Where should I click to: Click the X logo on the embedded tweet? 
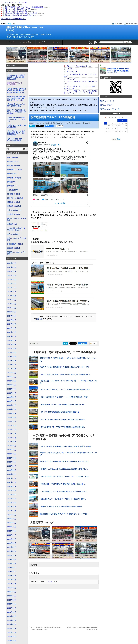click(x=87, y=143)
